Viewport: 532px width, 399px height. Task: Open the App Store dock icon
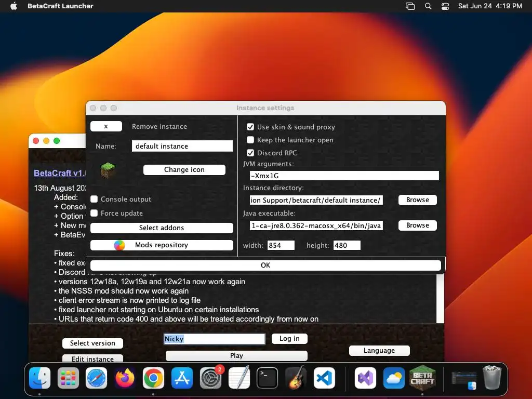click(182, 378)
